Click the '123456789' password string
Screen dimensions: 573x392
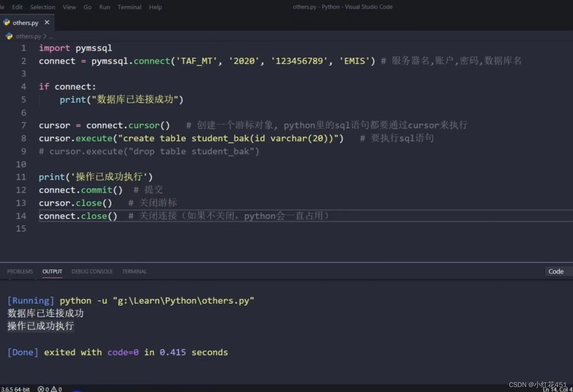point(299,61)
